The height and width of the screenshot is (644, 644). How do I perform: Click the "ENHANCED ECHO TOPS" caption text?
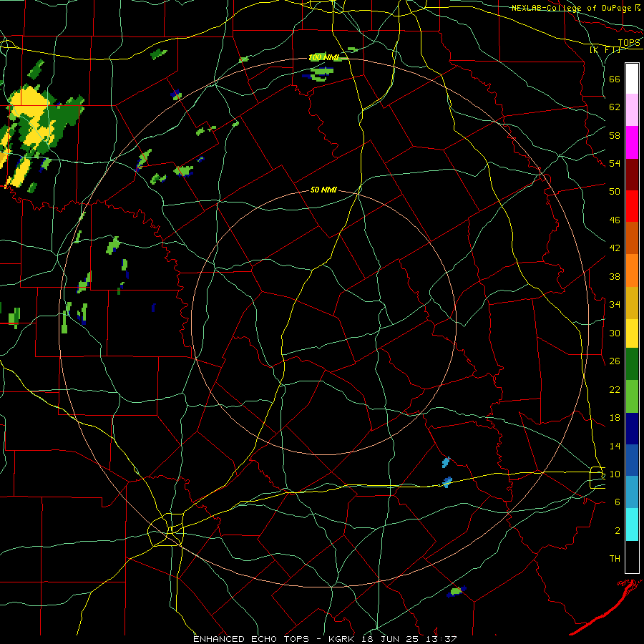pyautogui.click(x=251, y=639)
